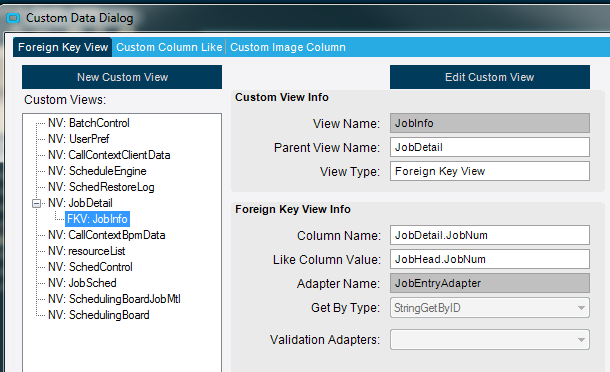Screen dimensions: 610x372
Task: Collapse the NV: JobDetail tree node
Action: click(36, 203)
